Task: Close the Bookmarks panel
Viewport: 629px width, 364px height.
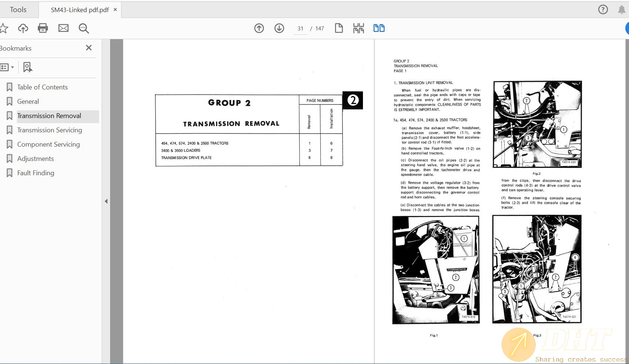Action: [x=88, y=48]
